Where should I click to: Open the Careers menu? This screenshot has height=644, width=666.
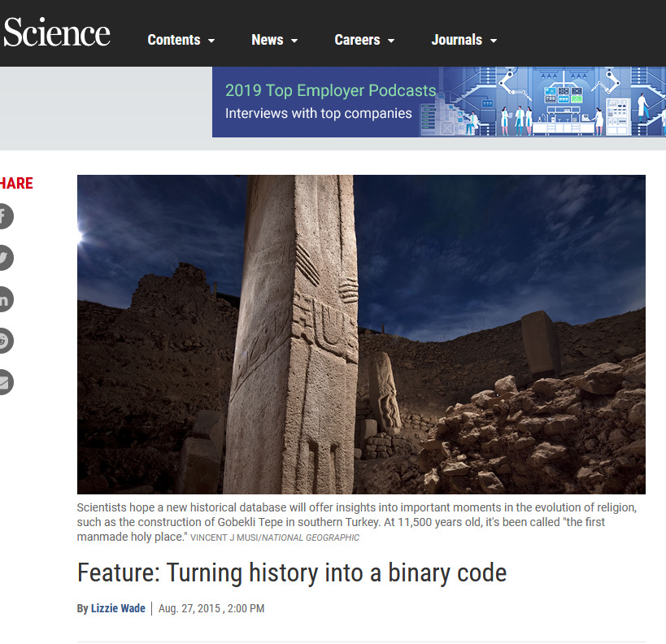click(364, 40)
